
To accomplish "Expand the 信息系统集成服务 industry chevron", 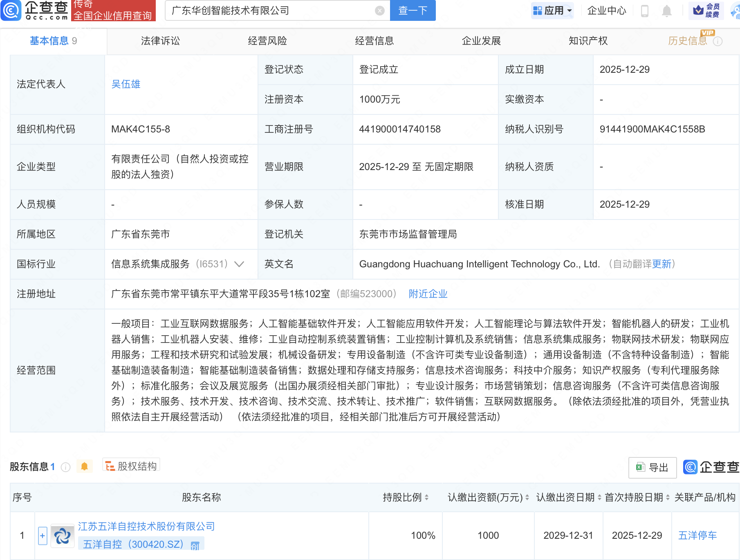I will (x=239, y=264).
